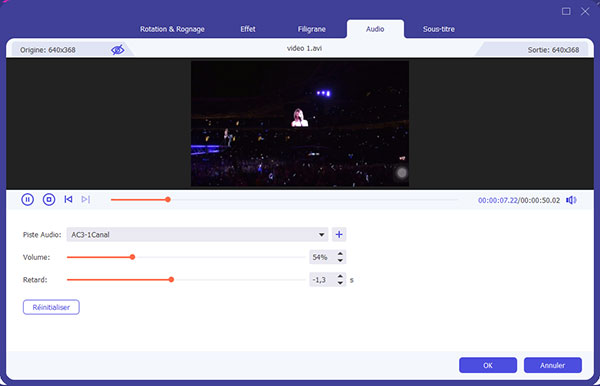This screenshot has width=600, height=386.
Task: Maximize the editor window
Action: pos(566,11)
